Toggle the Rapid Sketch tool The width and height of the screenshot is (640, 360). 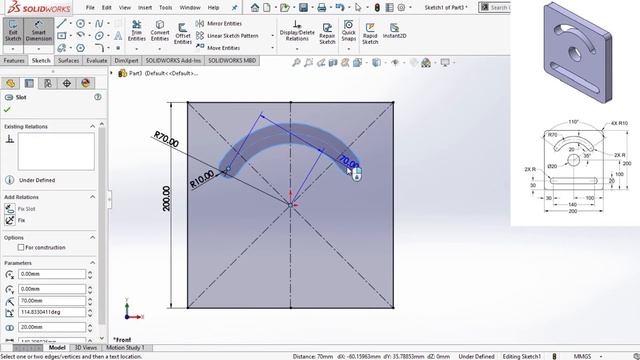pos(370,33)
